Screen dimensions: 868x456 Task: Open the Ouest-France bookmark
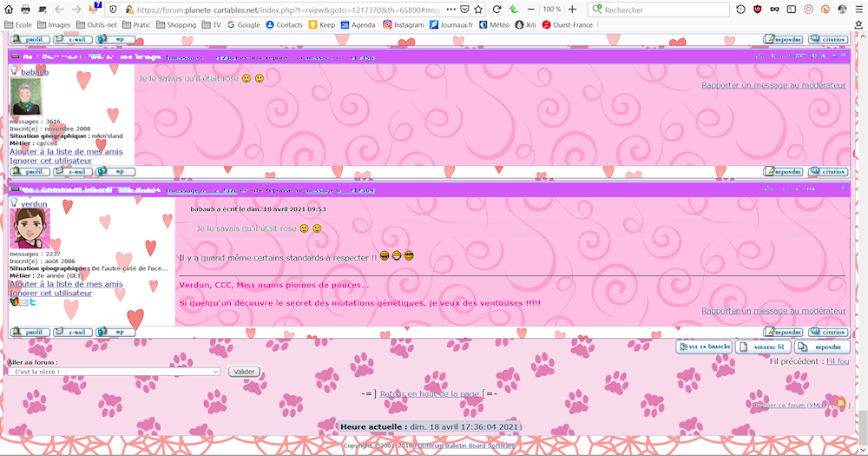pyautogui.click(x=568, y=25)
